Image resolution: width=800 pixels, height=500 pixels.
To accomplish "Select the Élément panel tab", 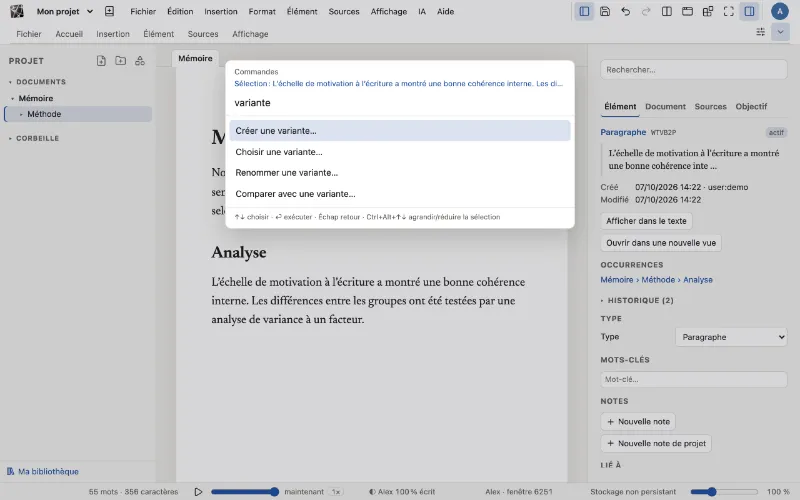I will [x=620, y=106].
